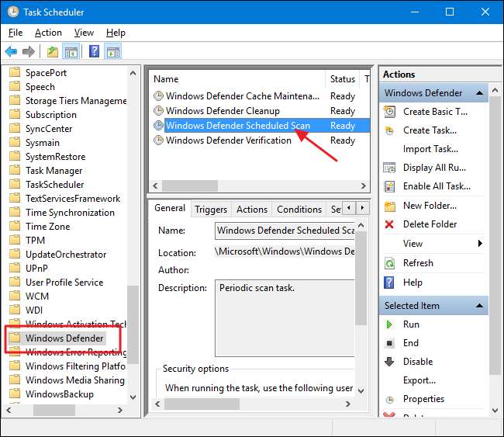Toggle the Show/Hide Console Tree toolbar button

point(71,52)
